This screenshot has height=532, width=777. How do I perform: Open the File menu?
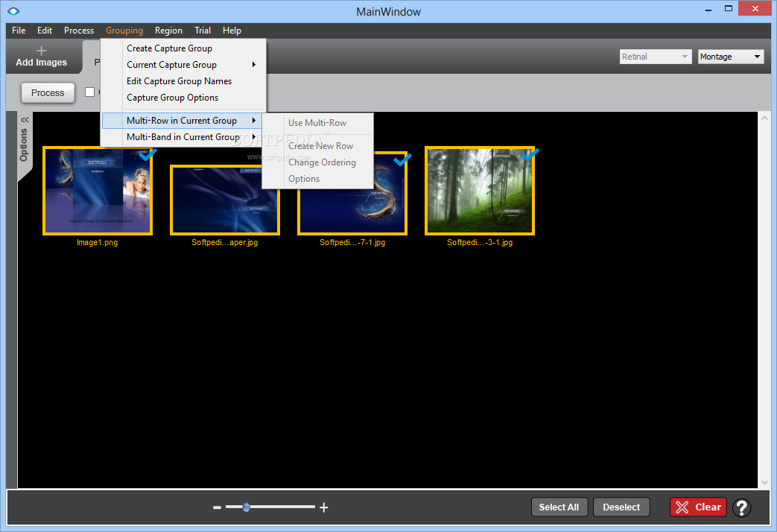(19, 31)
